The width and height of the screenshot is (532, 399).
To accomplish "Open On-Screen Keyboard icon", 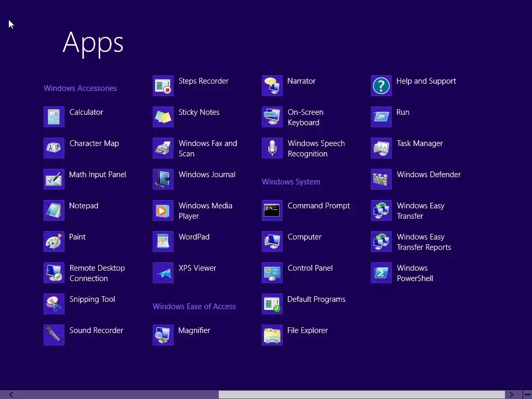I will click(272, 117).
